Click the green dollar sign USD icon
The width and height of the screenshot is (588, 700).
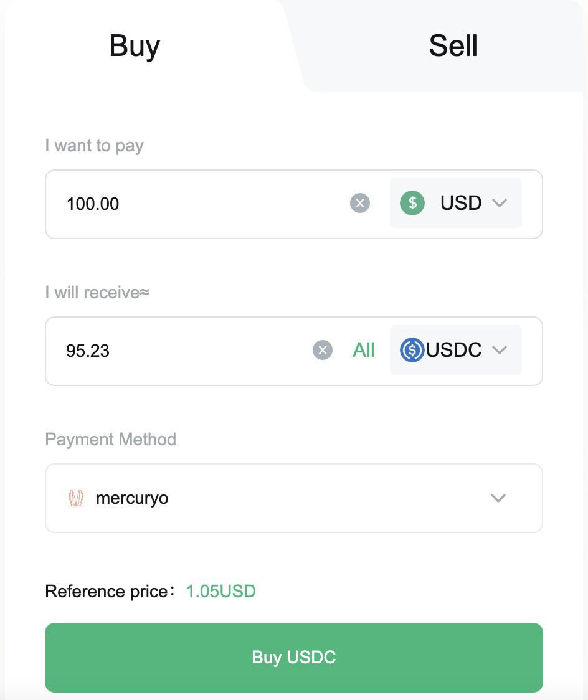click(412, 203)
